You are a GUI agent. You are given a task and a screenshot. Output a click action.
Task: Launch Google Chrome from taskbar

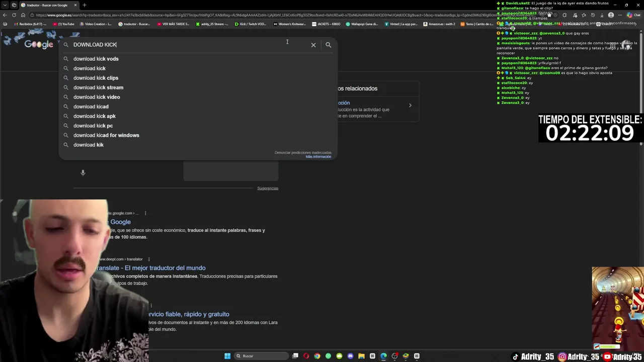(x=317, y=356)
